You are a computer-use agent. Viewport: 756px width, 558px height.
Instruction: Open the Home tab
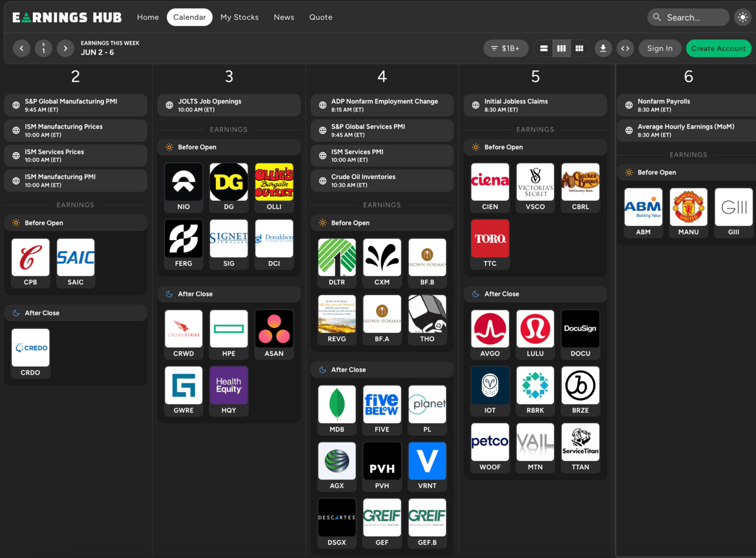[x=148, y=18]
